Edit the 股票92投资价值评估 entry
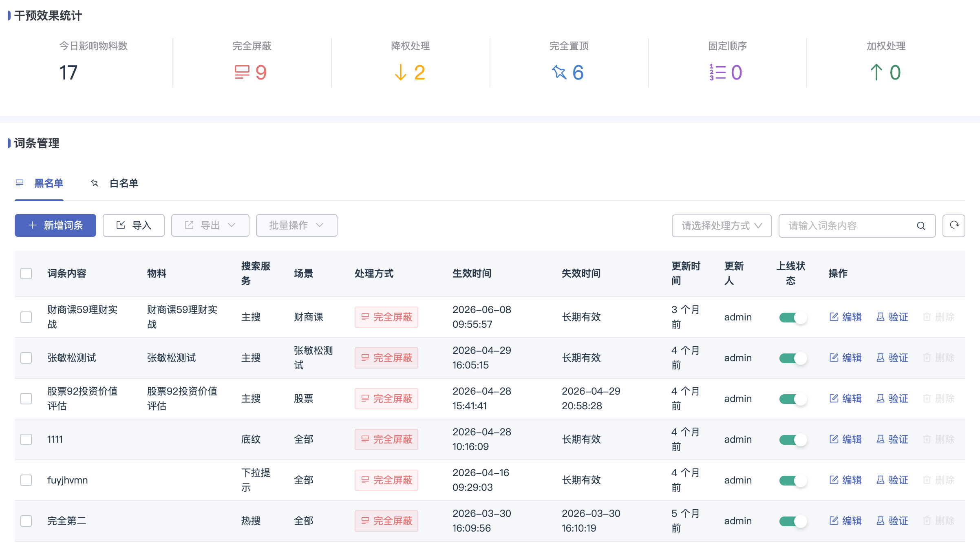980x543 pixels. 845,399
